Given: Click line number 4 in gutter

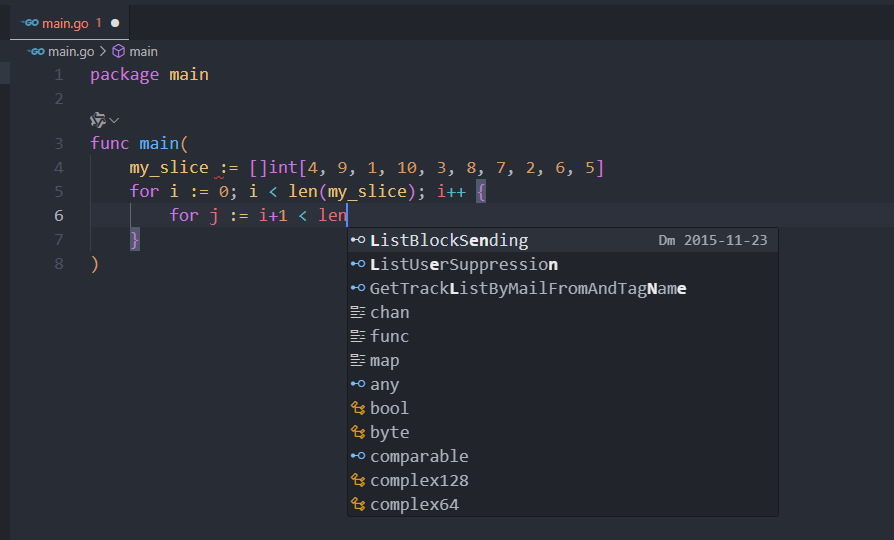Looking at the screenshot, I should [x=59, y=168].
